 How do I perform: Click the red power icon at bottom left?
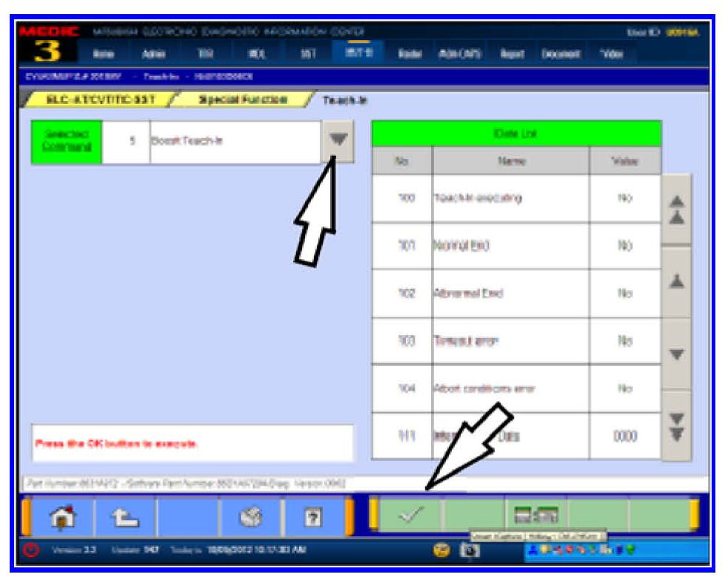point(32,550)
